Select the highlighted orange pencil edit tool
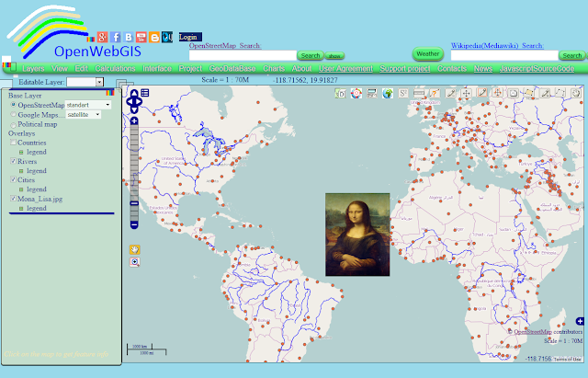The width and height of the screenshot is (588, 378). pyautogui.click(x=481, y=93)
